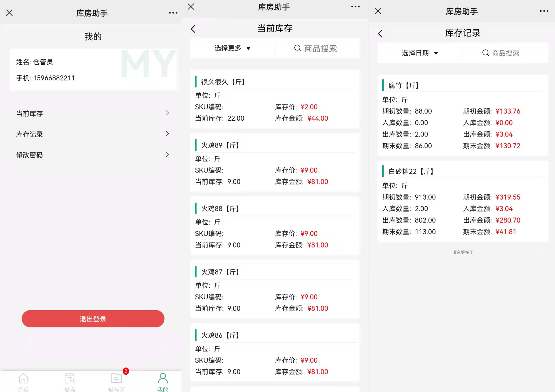The width and height of the screenshot is (555, 392).
Task: Open the inventory check (盘点) tab icon
Action: click(x=70, y=379)
